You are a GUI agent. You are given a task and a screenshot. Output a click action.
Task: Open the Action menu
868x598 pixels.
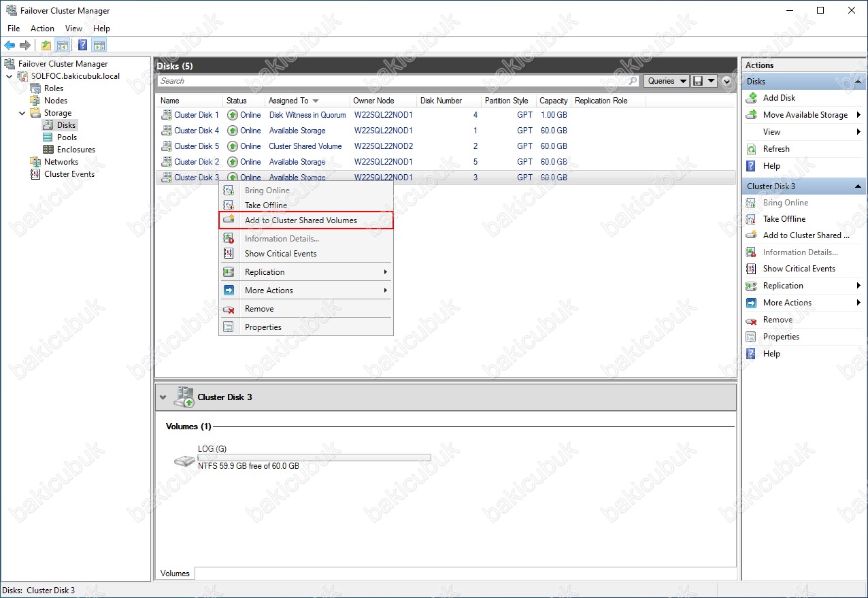pyautogui.click(x=42, y=29)
